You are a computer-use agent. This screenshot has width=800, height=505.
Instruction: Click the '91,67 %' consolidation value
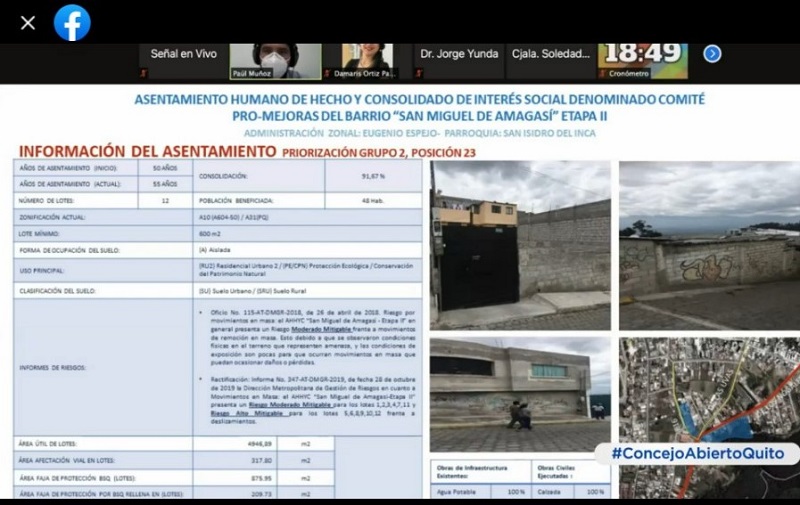pyautogui.click(x=373, y=176)
